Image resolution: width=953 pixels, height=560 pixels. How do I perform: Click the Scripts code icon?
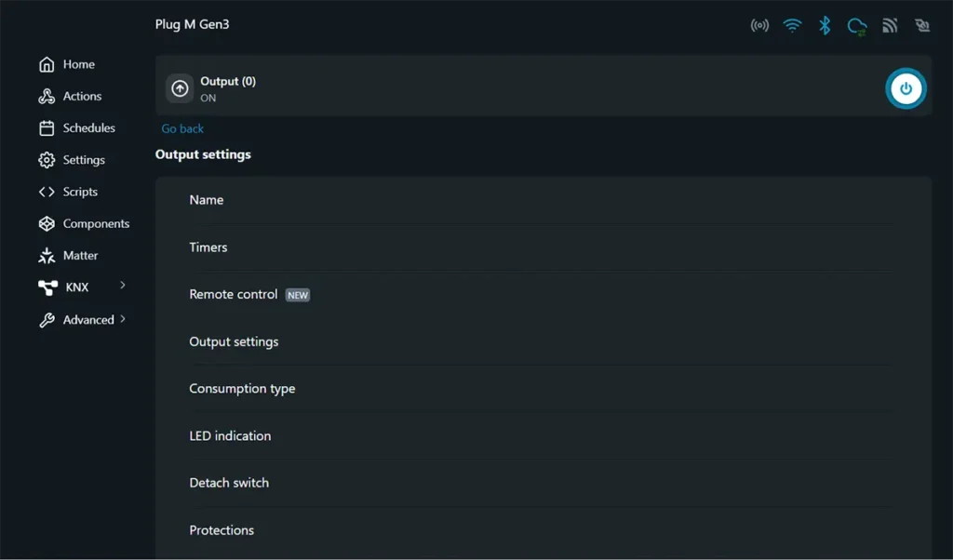click(47, 192)
